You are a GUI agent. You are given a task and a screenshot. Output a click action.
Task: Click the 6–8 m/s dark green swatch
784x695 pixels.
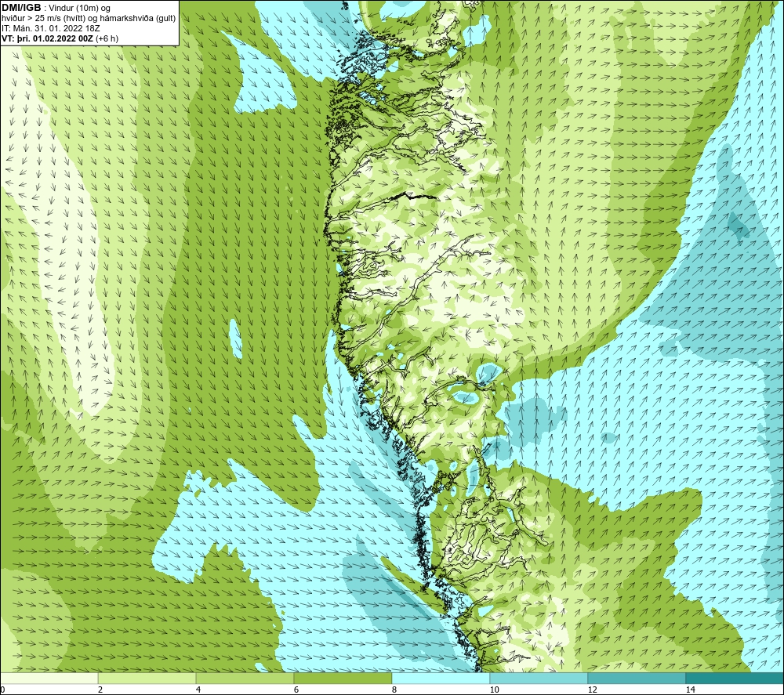point(343,678)
